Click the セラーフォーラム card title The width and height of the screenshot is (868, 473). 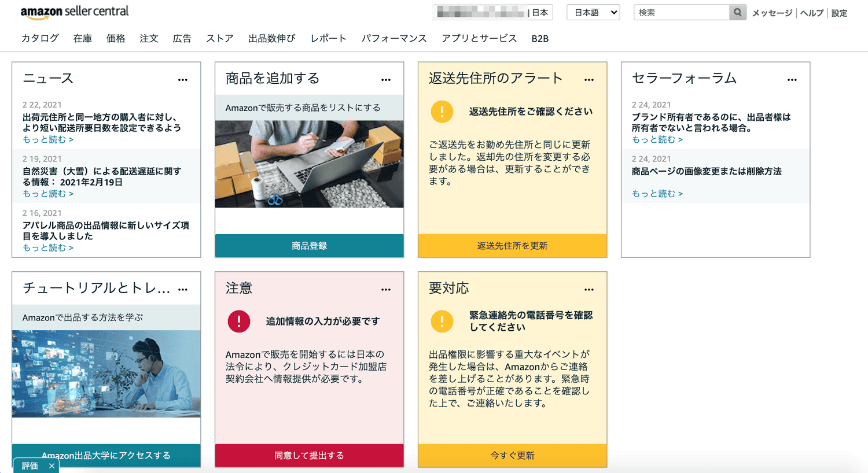(x=684, y=79)
